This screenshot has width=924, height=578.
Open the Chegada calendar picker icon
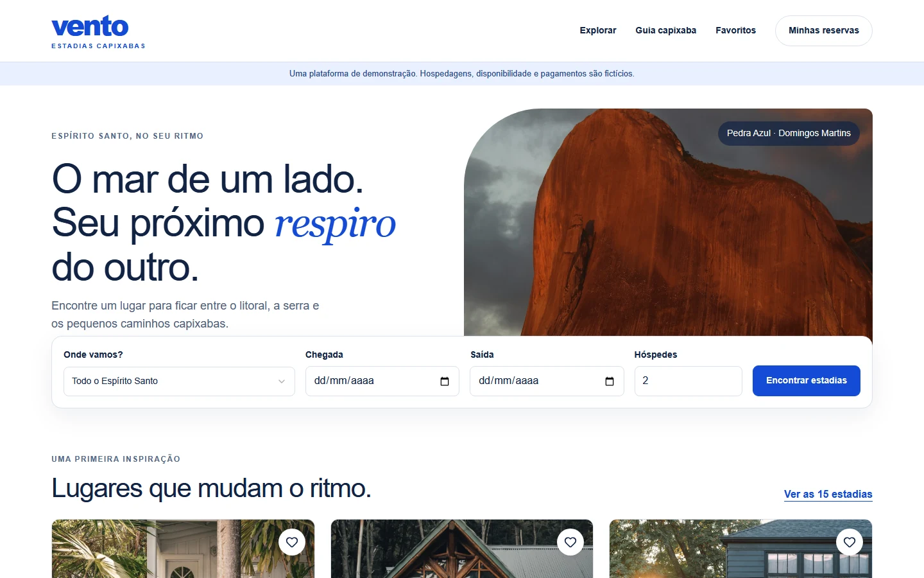pyautogui.click(x=445, y=381)
